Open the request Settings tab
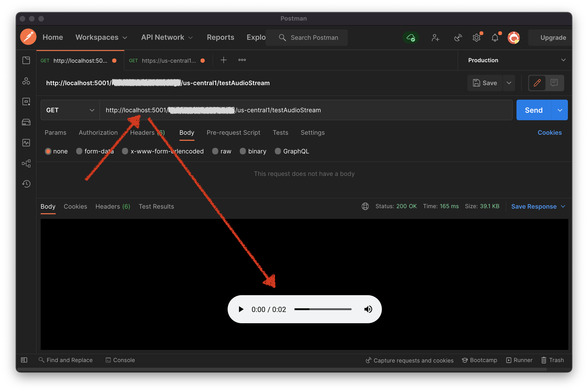Viewport: 588px width, 392px height. 312,133
